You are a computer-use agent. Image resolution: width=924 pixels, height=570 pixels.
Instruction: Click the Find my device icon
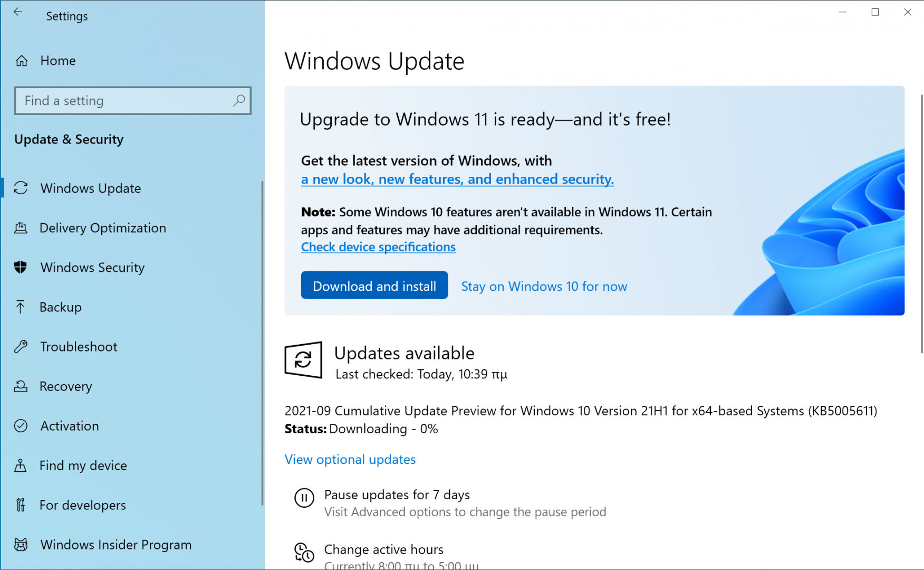[21, 465]
